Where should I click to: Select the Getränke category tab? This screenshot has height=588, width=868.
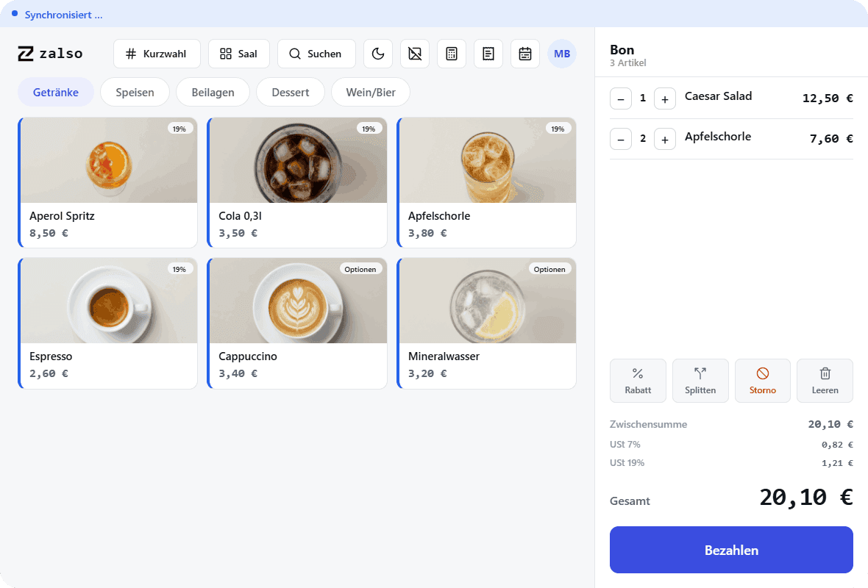tap(56, 93)
